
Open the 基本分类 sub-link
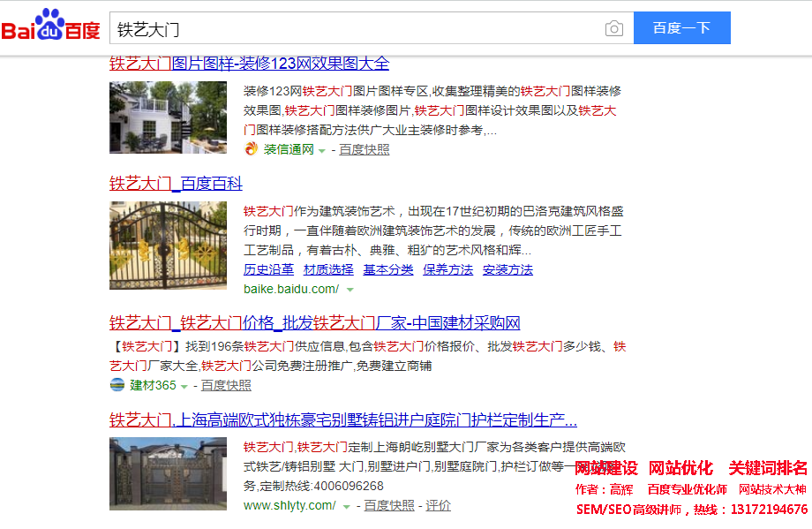388,269
